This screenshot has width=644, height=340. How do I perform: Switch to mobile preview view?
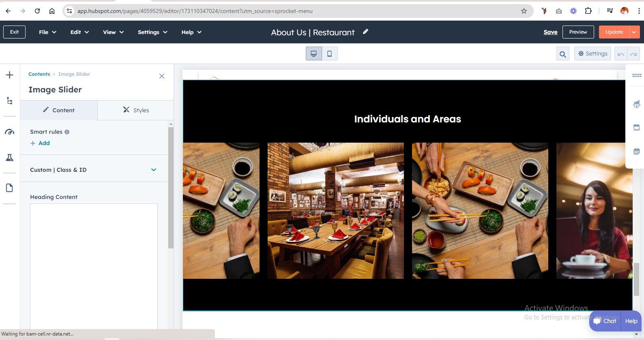coord(329,53)
